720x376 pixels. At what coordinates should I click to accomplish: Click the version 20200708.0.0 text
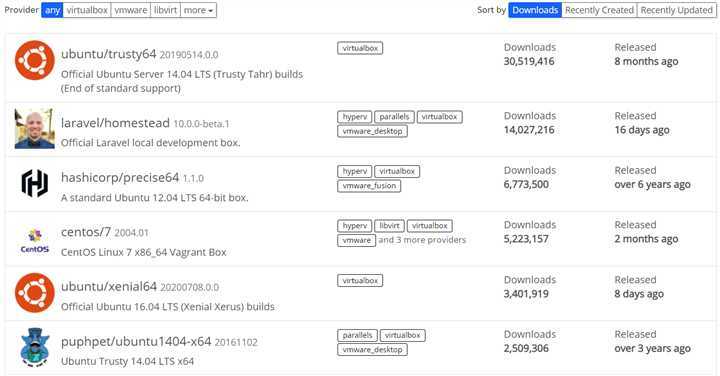[190, 288]
